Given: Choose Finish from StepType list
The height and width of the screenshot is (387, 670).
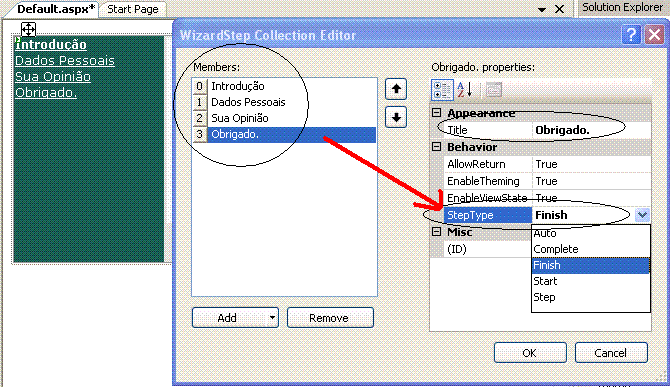Looking at the screenshot, I should click(x=591, y=265).
